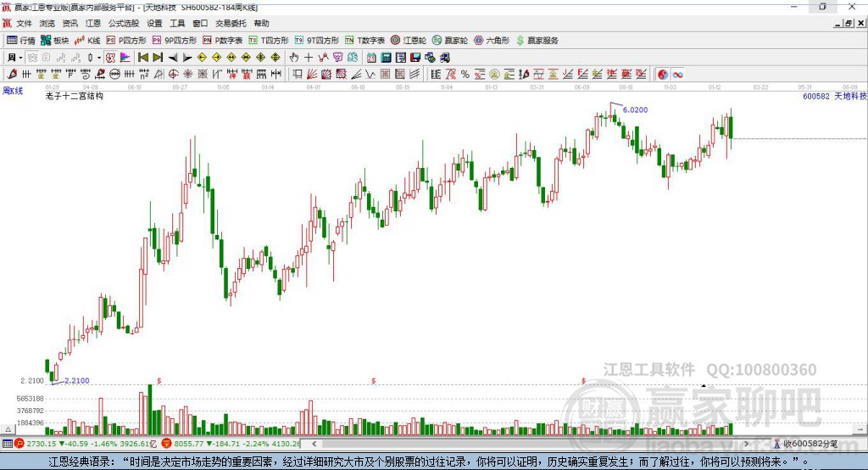The width and height of the screenshot is (868, 470).
Task: Open the 公式选股 menu
Action: (x=124, y=23)
